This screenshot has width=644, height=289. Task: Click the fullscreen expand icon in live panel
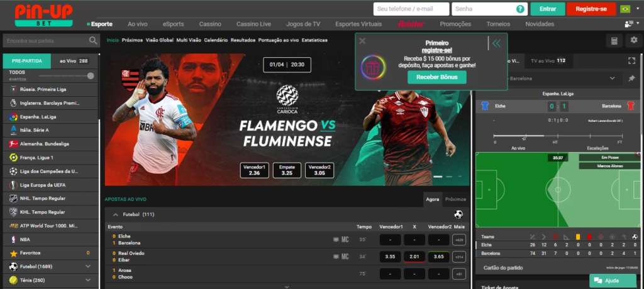coord(631,61)
